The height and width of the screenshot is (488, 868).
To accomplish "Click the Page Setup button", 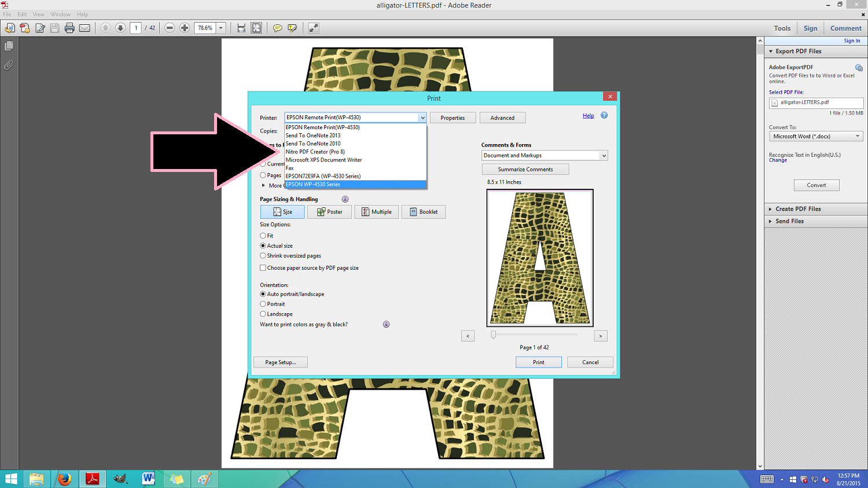I will tap(281, 362).
